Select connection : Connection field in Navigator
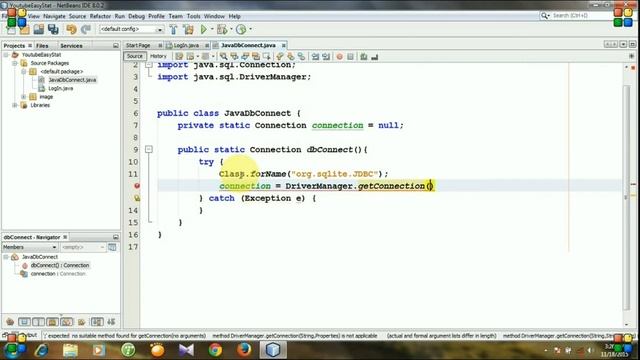Screen dimensions: 640x360 58,274
